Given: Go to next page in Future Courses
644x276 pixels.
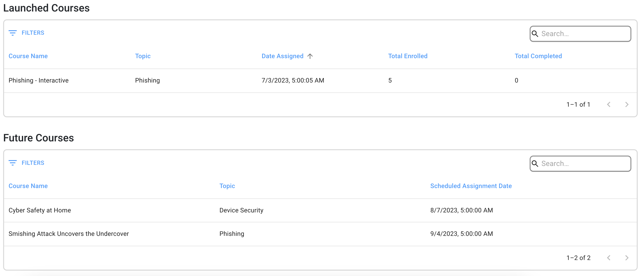Looking at the screenshot, I should (627, 258).
